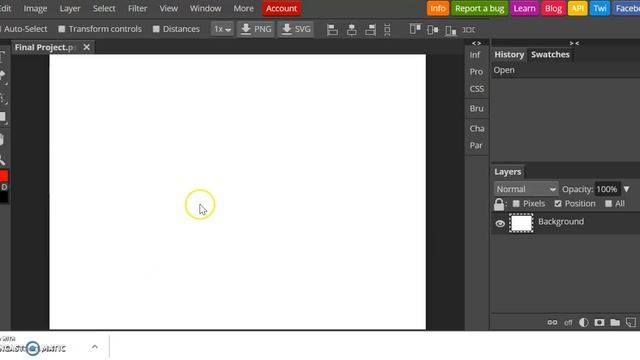Open the Par paragraph side panel
640x360 pixels.
(x=476, y=145)
